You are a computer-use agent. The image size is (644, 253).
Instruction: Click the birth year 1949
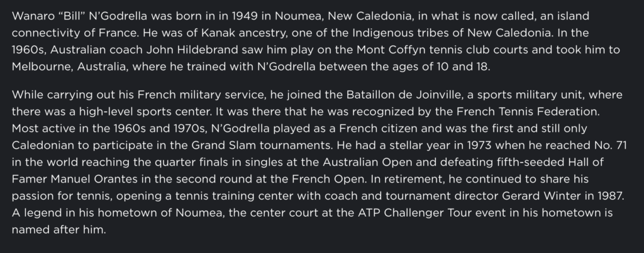[245, 16]
